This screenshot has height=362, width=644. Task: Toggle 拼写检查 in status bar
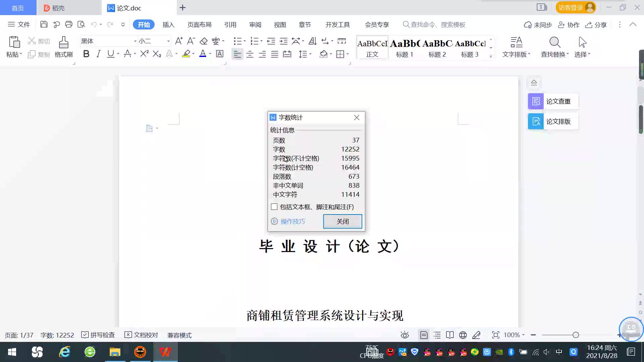click(98, 335)
